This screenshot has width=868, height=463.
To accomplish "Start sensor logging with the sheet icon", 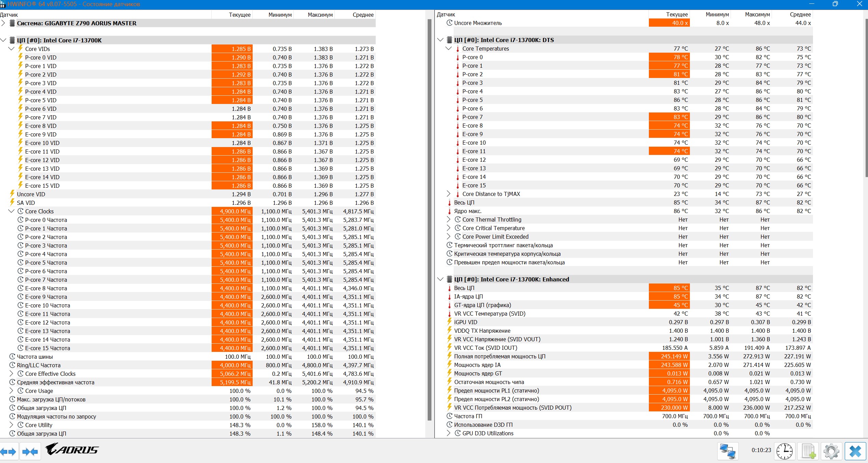I will click(809, 451).
